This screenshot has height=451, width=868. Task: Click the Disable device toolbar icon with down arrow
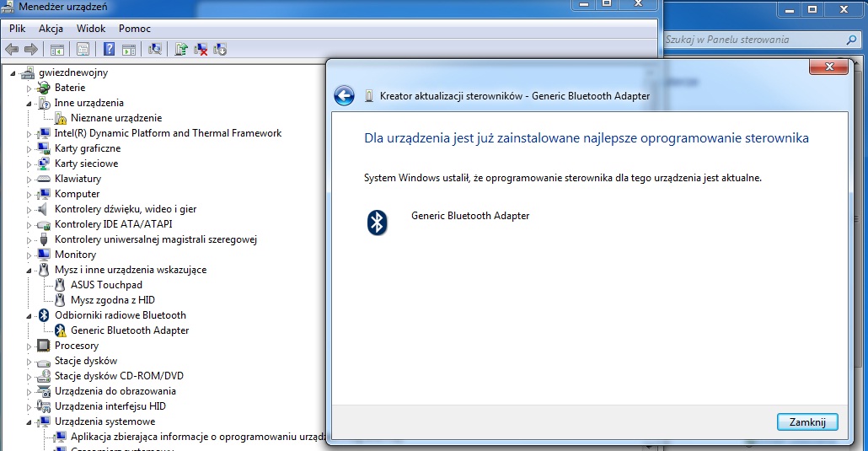tap(220, 49)
